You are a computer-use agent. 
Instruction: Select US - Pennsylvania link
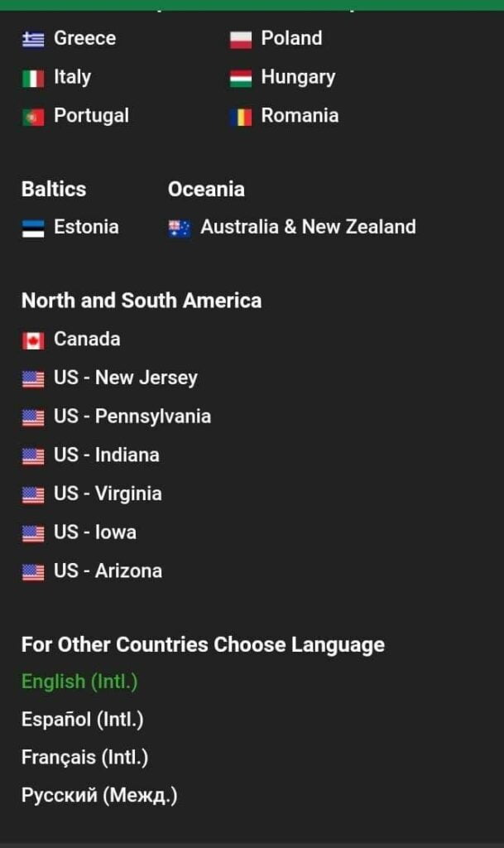pyautogui.click(x=132, y=416)
